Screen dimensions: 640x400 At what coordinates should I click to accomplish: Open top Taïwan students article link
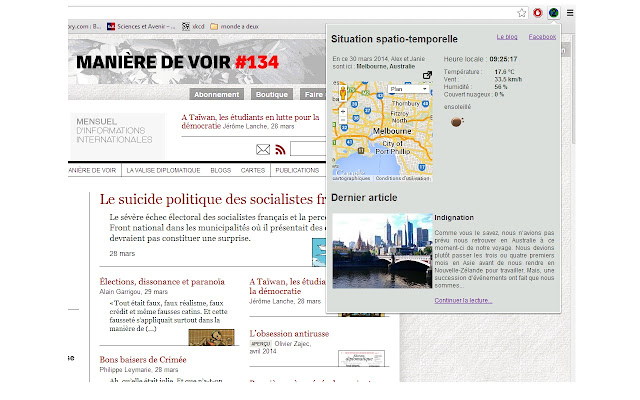[250, 121]
